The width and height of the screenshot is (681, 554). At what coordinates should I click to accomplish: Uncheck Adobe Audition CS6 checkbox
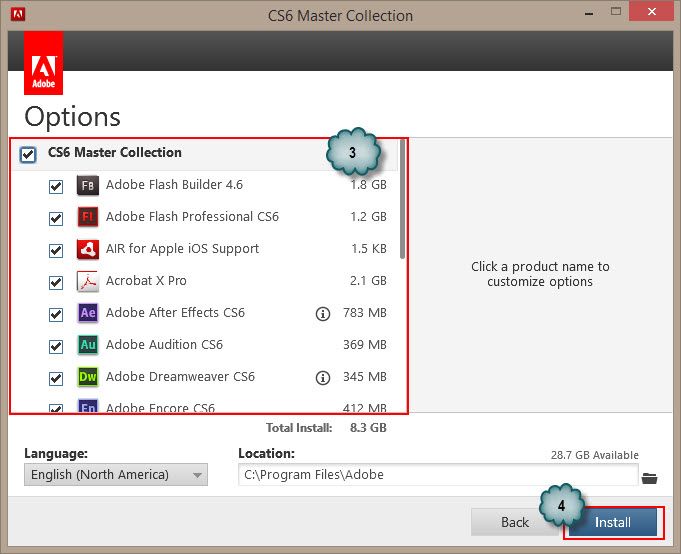[x=56, y=346]
